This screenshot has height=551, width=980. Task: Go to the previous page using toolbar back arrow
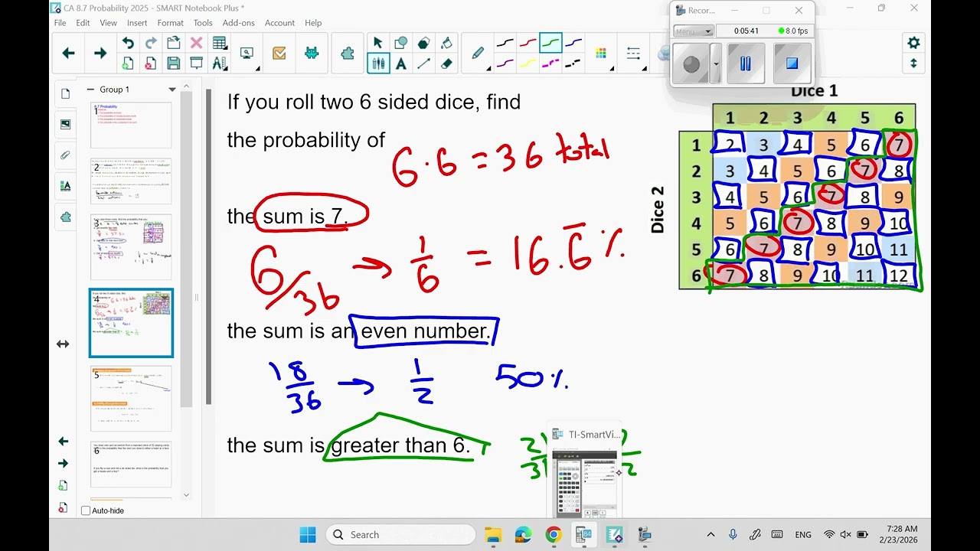tap(68, 53)
